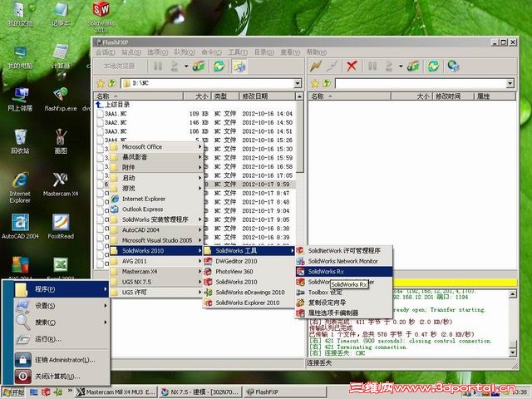Expand AVG 2011 program folder
Viewport: 532px width, 399px height.
156,261
